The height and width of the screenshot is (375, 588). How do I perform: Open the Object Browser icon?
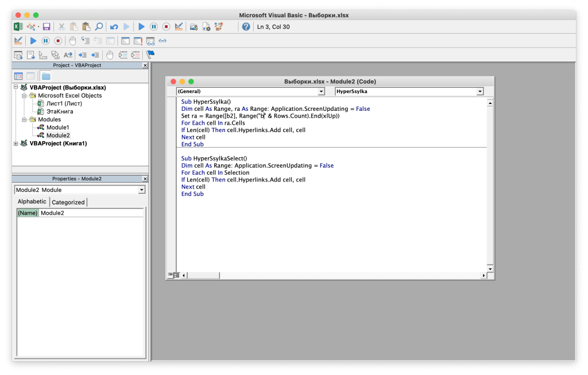point(219,26)
